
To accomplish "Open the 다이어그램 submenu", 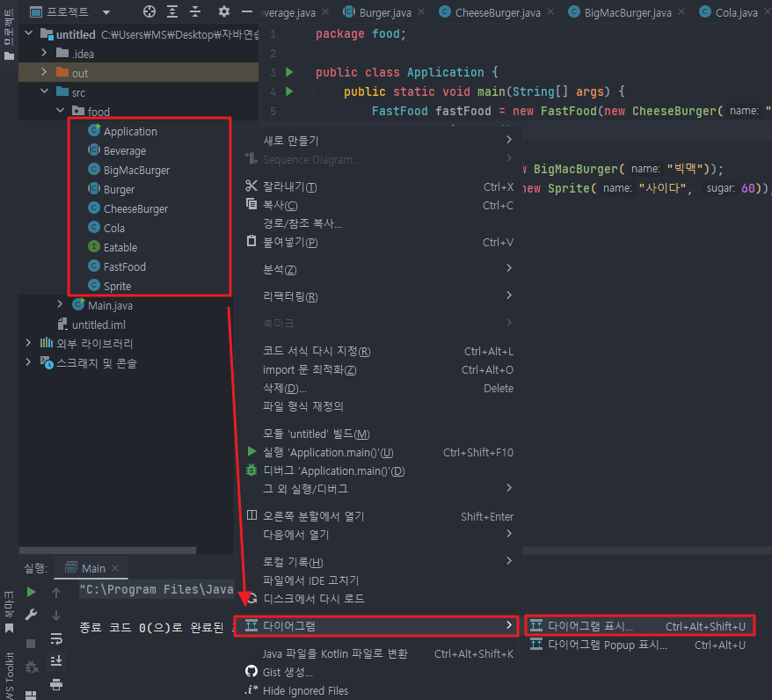I will [x=376, y=625].
